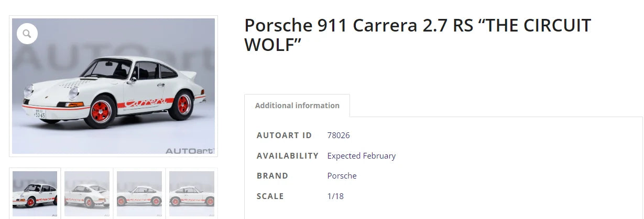The image size is (644, 219).
Task: Open the Porsche brand value
Action: [x=342, y=176]
